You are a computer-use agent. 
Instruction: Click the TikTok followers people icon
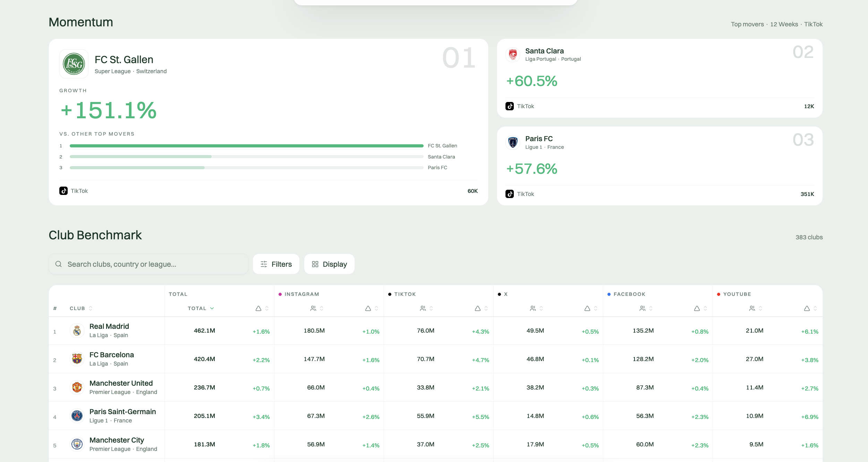423,308
